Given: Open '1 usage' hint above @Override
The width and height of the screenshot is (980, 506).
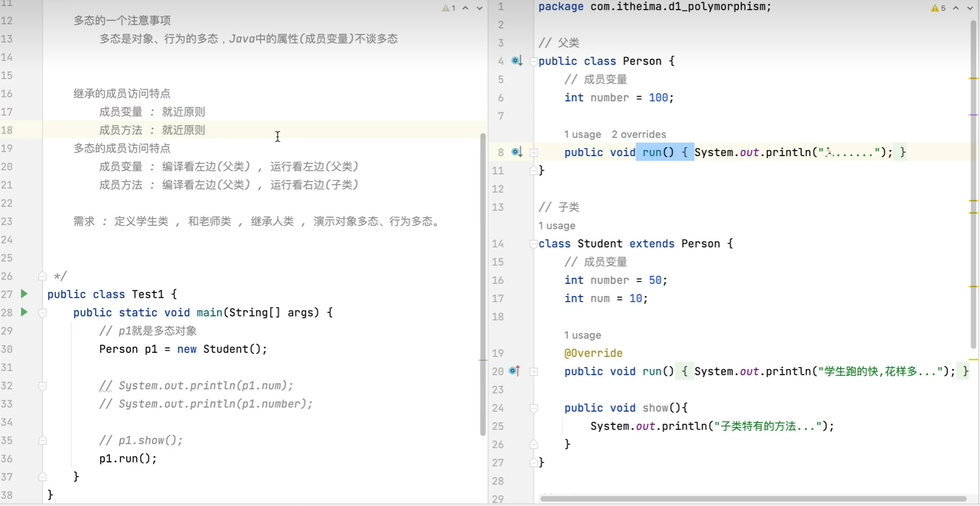Looking at the screenshot, I should pos(583,335).
